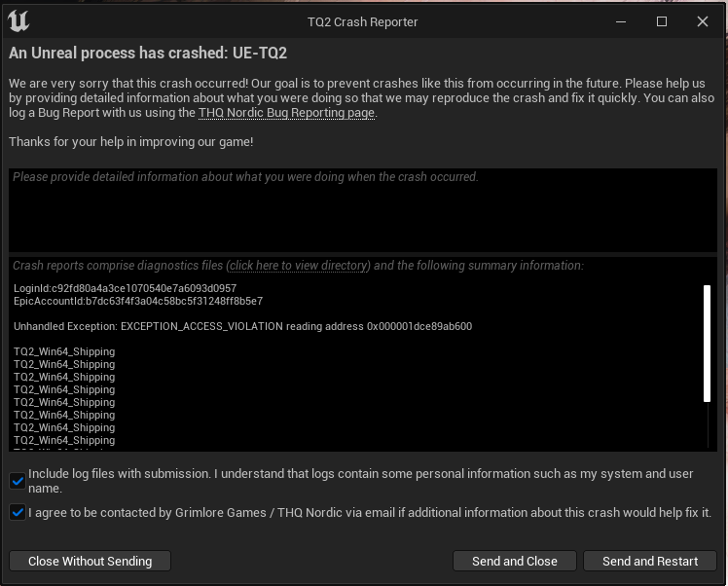Click the 'An Unreal process has crashed' heading
728x586 pixels.
pyautogui.click(x=148, y=53)
